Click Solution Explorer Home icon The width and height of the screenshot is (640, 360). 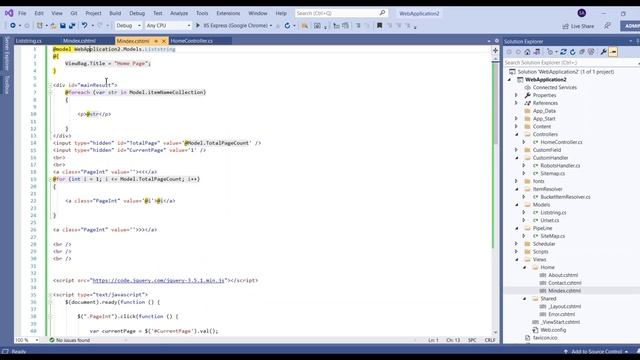point(527,52)
